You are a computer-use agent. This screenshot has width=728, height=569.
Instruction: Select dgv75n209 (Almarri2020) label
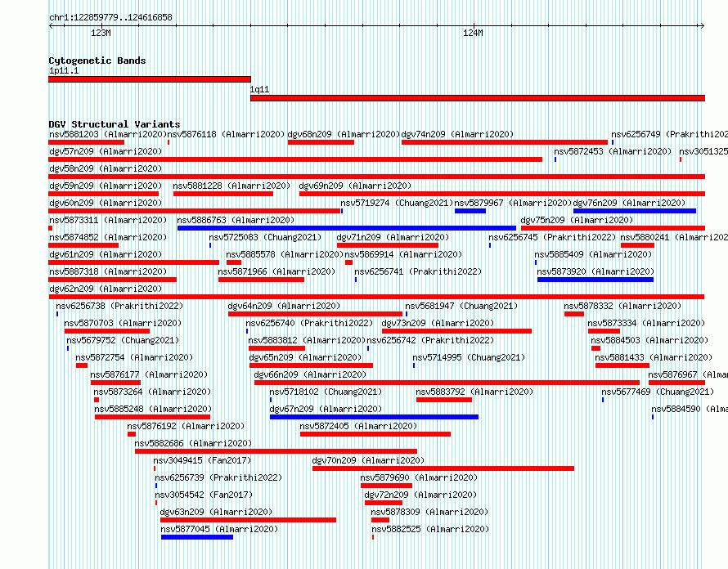[x=577, y=220]
